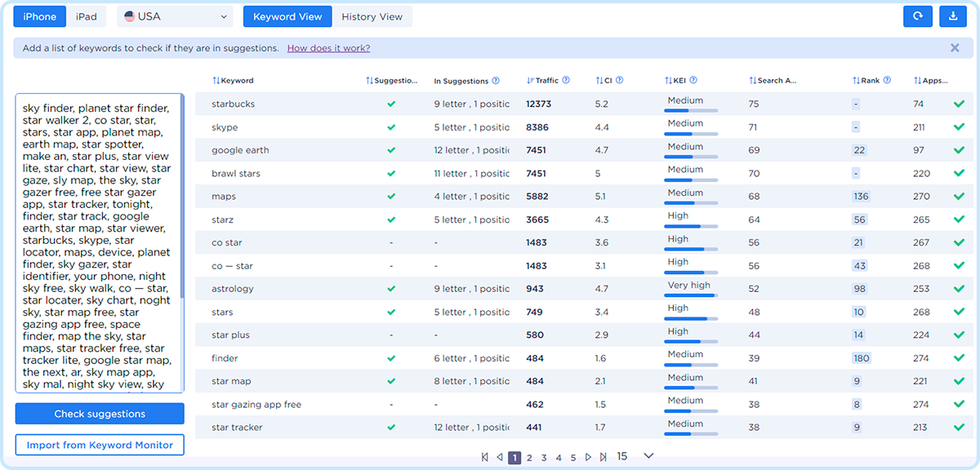This screenshot has height=470, width=980.
Task: Click the download export icon button
Action: click(953, 16)
